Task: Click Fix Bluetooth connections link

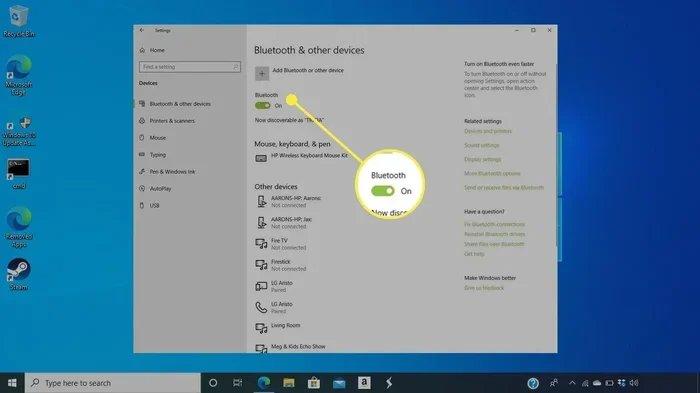Action: click(x=494, y=224)
